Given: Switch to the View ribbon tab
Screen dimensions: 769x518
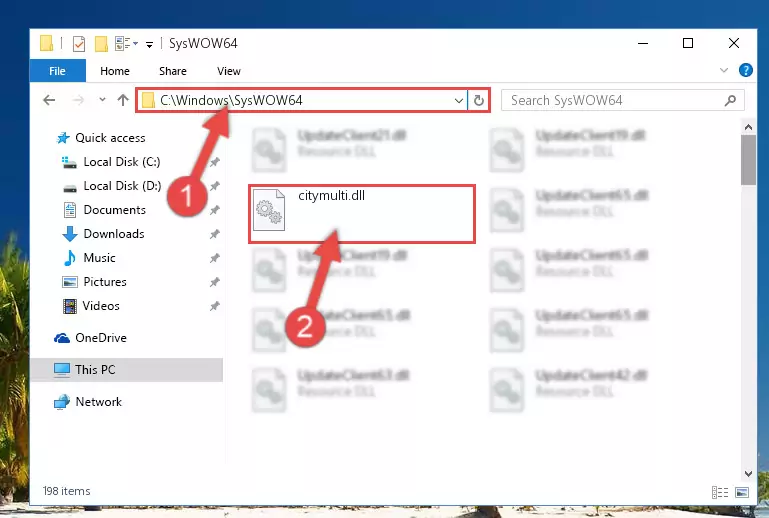Looking at the screenshot, I should tap(229, 71).
